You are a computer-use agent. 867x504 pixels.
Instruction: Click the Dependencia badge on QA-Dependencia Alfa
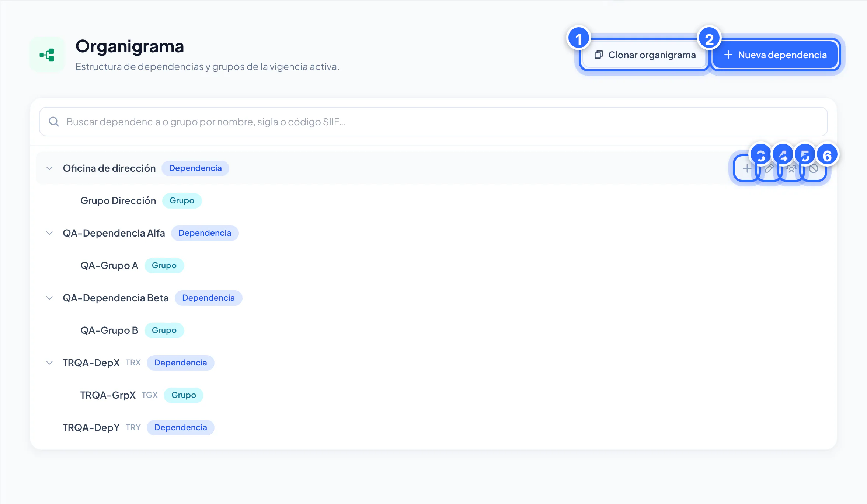point(205,233)
